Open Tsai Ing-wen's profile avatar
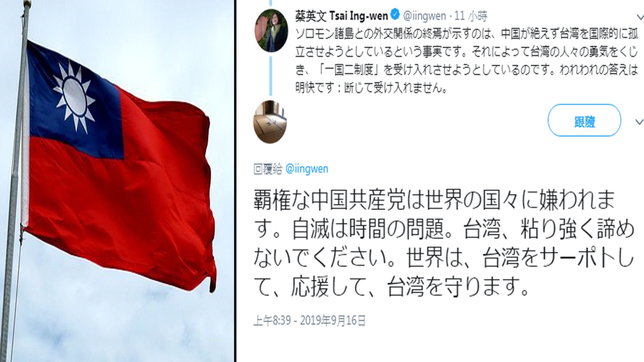This screenshot has height=362, width=644. (x=271, y=31)
